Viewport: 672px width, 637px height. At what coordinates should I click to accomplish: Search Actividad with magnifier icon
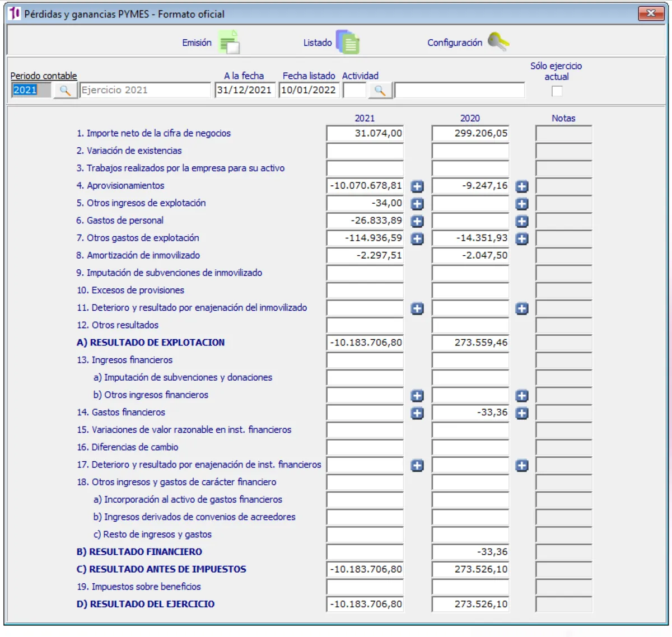[x=380, y=90]
